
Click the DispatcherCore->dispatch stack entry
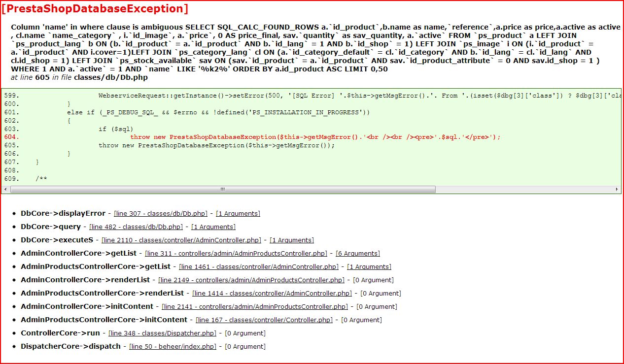[x=71, y=346]
